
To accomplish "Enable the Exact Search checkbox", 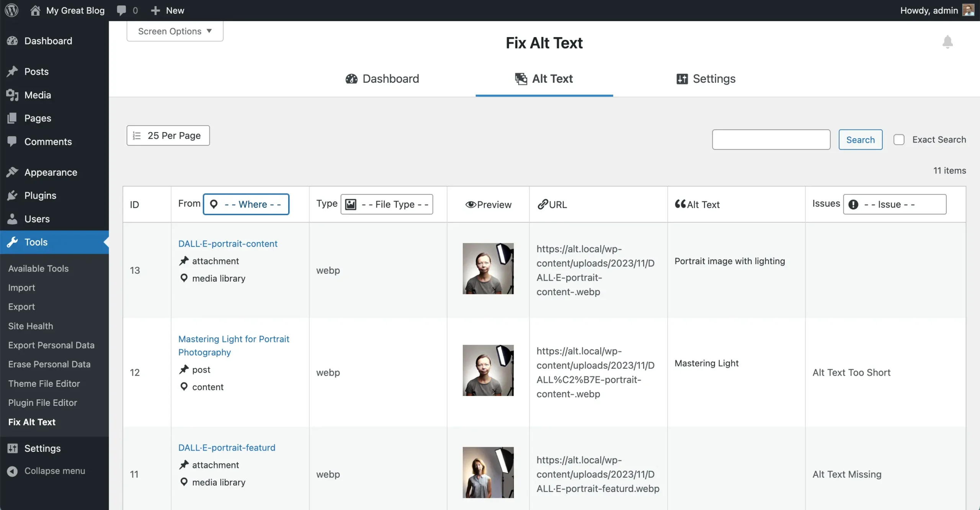I will click(899, 140).
